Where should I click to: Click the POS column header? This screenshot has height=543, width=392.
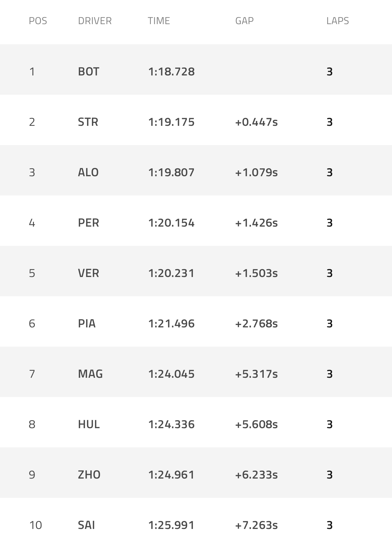[x=38, y=21]
